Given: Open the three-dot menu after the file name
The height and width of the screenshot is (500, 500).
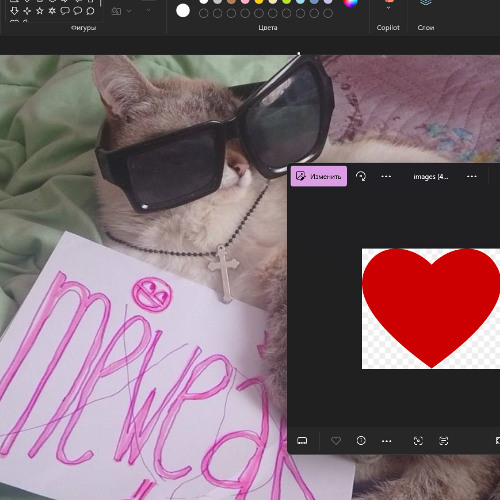Looking at the screenshot, I should [x=472, y=176].
